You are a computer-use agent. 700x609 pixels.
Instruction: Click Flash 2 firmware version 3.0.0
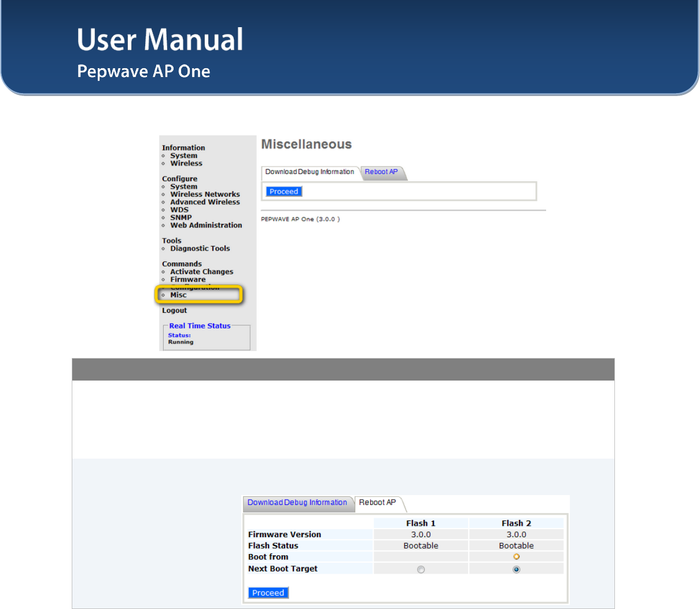[516, 535]
